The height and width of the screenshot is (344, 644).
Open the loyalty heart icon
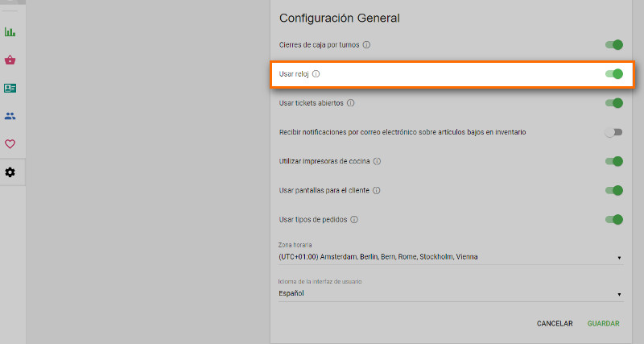(10, 144)
